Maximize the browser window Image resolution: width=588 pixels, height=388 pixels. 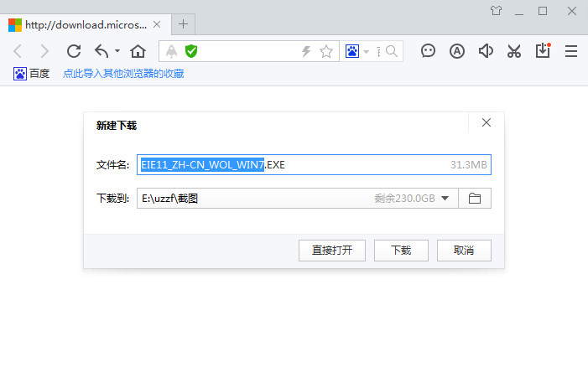[x=543, y=11]
